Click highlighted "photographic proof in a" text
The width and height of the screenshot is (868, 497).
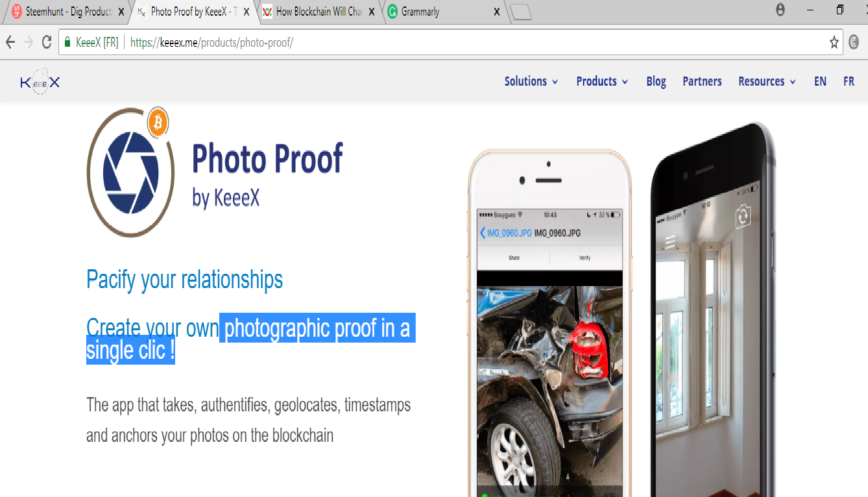[317, 328]
